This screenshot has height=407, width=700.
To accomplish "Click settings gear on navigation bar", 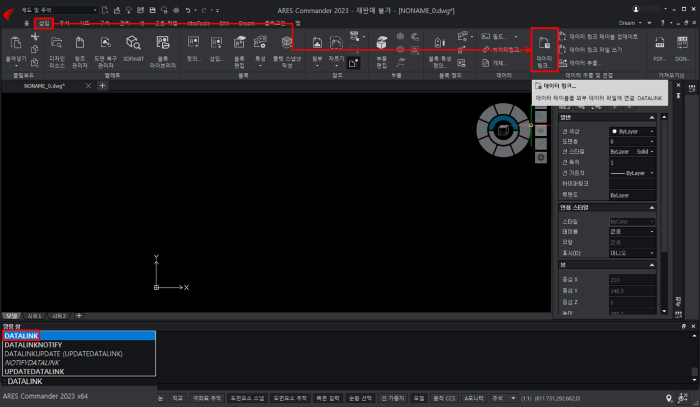I will pos(541,158).
